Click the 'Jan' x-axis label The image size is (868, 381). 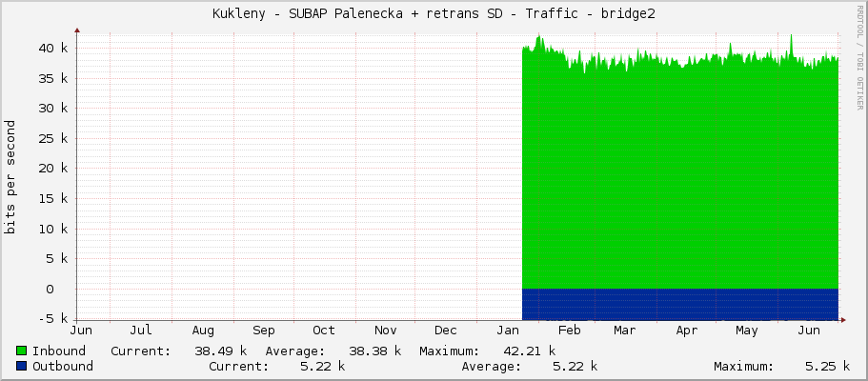pos(508,331)
